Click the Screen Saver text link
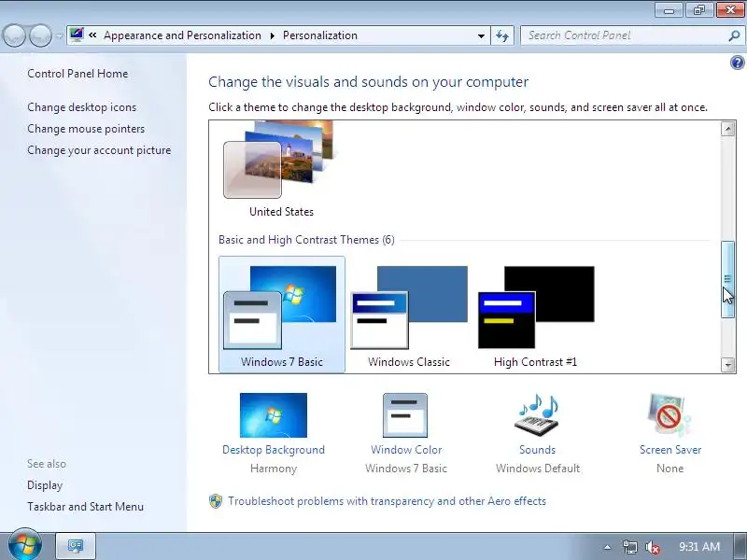Viewport: 747px width, 560px height. (x=670, y=450)
